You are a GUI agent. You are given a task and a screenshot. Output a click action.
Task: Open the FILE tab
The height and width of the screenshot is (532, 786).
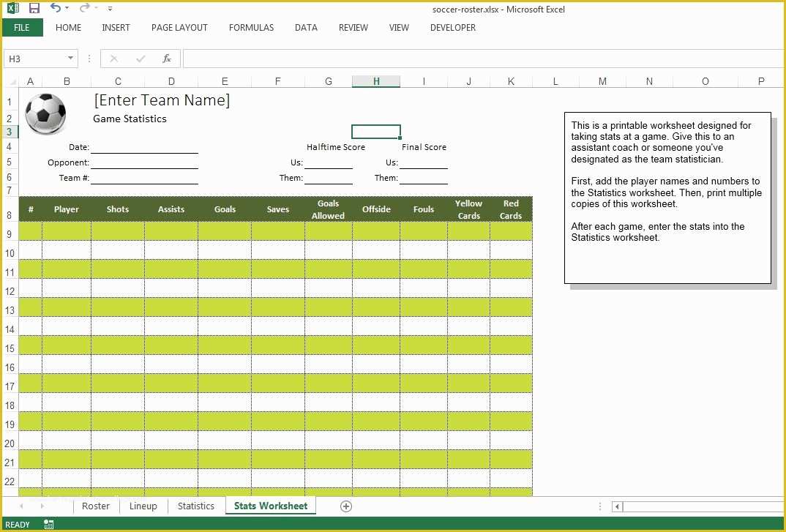(x=22, y=27)
